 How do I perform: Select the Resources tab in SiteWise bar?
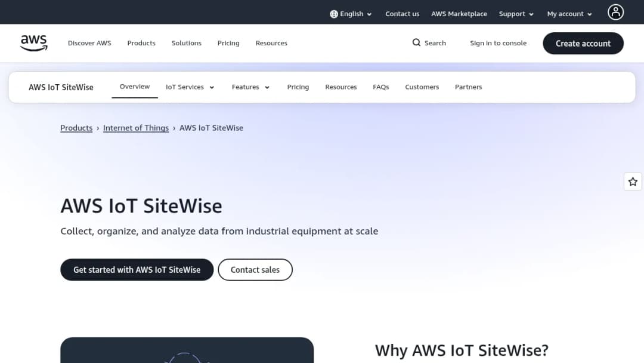coord(341,87)
